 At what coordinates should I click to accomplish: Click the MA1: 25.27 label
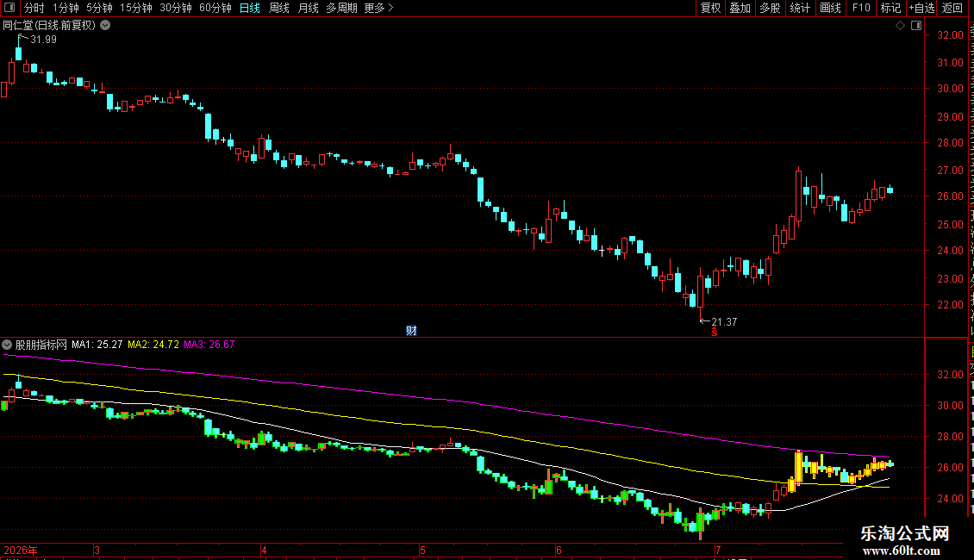[x=97, y=345]
